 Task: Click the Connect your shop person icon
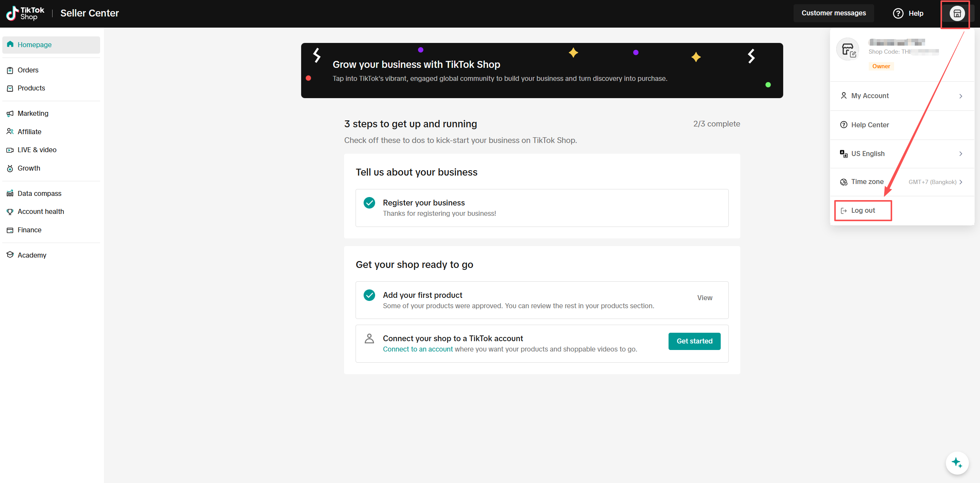[x=369, y=338]
